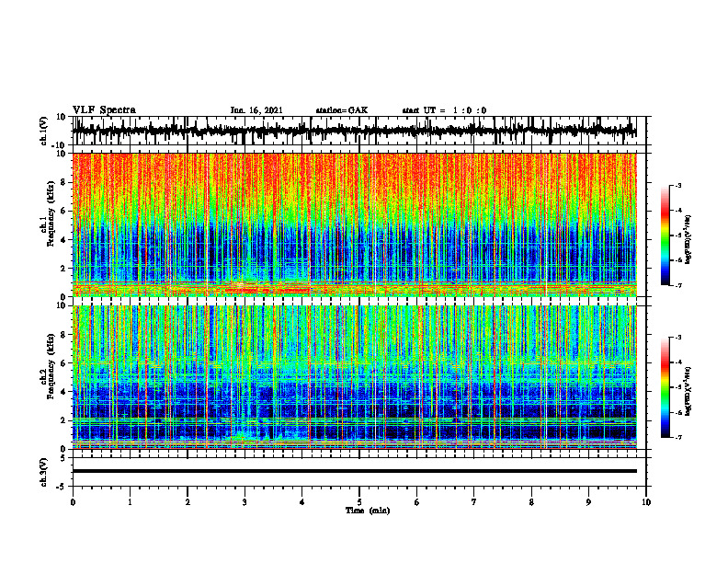Click the "station=GAK" header label
Screen dimensions: 728x563
coord(342,110)
